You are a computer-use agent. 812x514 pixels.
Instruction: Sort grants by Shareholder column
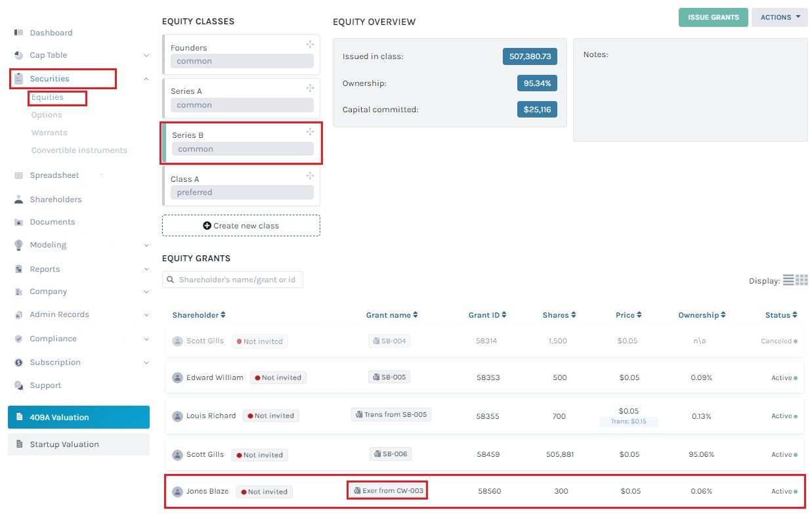click(x=199, y=315)
